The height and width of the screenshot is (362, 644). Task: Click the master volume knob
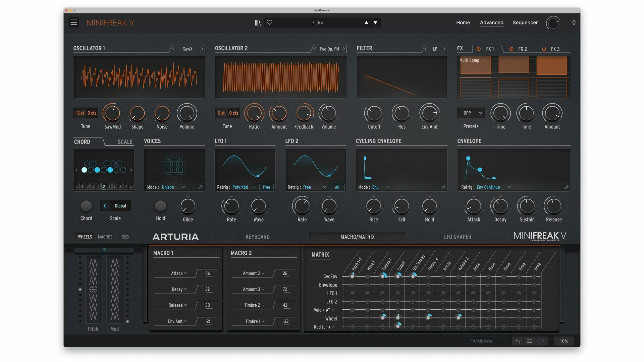click(x=553, y=23)
